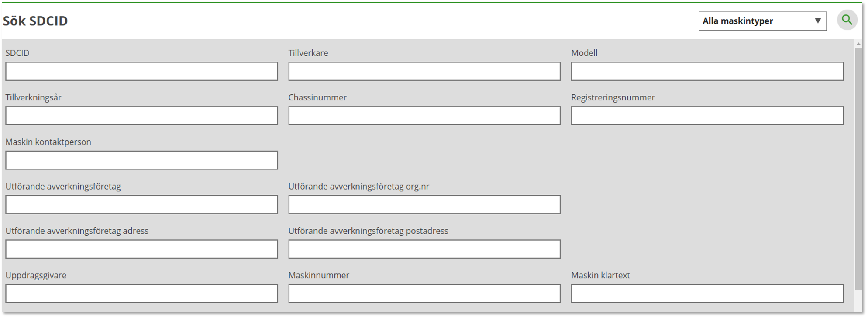The height and width of the screenshot is (318, 868).
Task: Click the Registreringsnummer text box
Action: [707, 116]
